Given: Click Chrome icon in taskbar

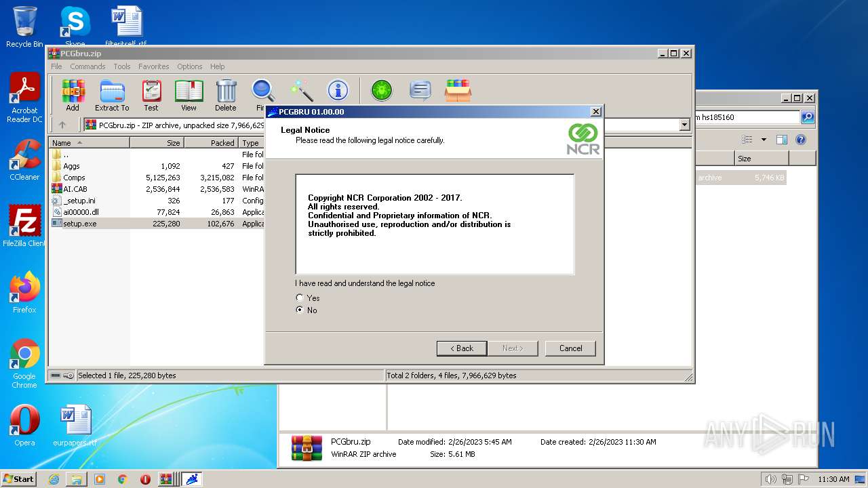Looking at the screenshot, I should pyautogui.click(x=123, y=479).
